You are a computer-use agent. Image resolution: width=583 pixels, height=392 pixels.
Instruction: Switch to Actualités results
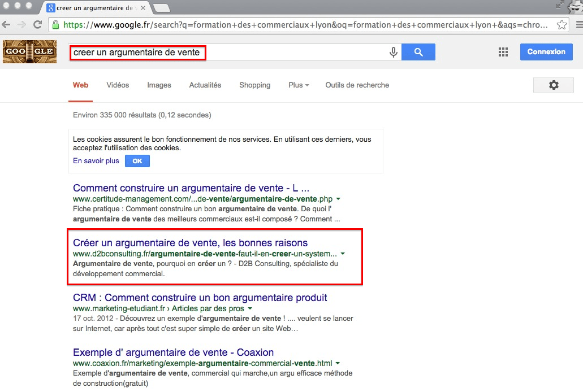pyautogui.click(x=205, y=85)
